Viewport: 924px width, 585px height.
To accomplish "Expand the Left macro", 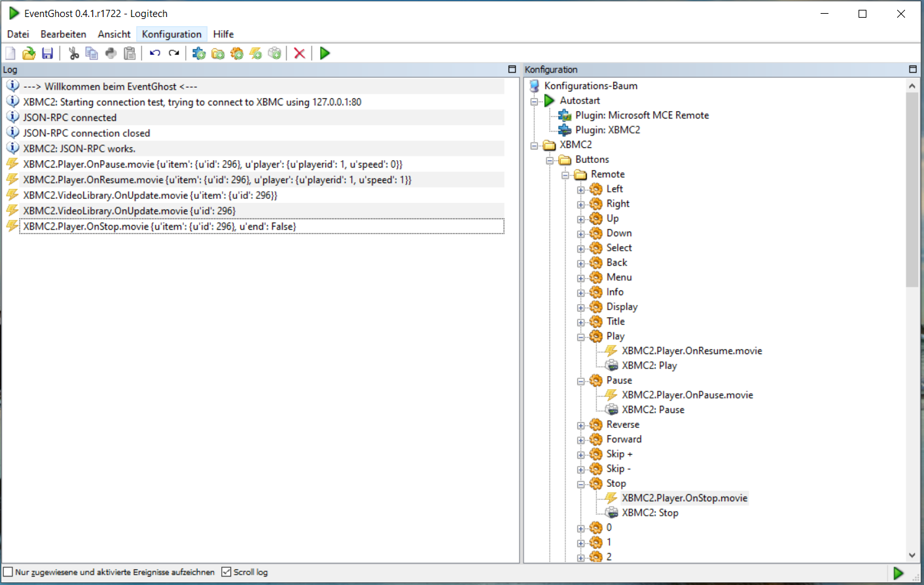I will 580,190.
